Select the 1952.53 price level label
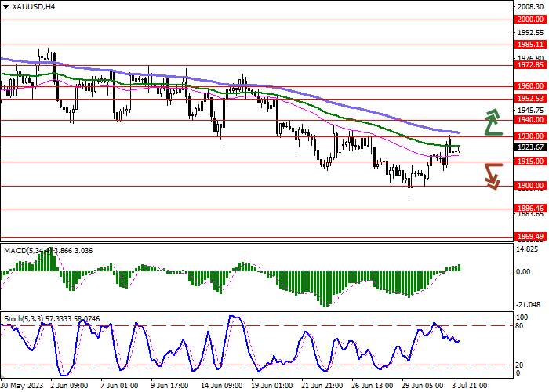 point(530,99)
